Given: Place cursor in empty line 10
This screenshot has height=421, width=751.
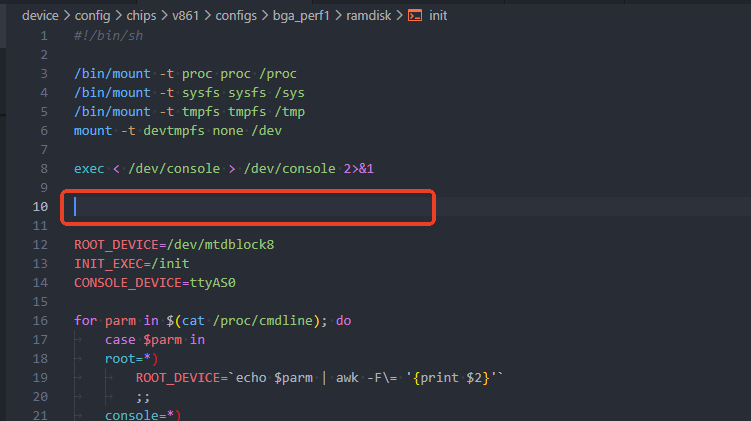Looking at the screenshot, I should (x=250, y=206).
